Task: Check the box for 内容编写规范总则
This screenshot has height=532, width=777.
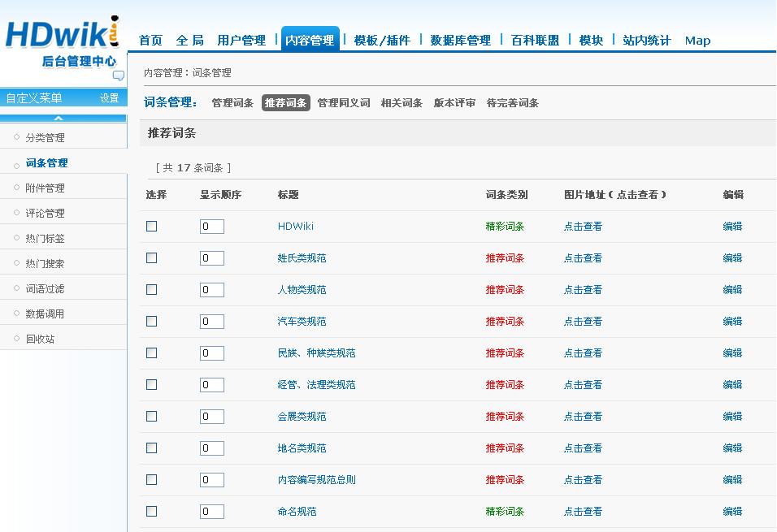Action: 152,480
